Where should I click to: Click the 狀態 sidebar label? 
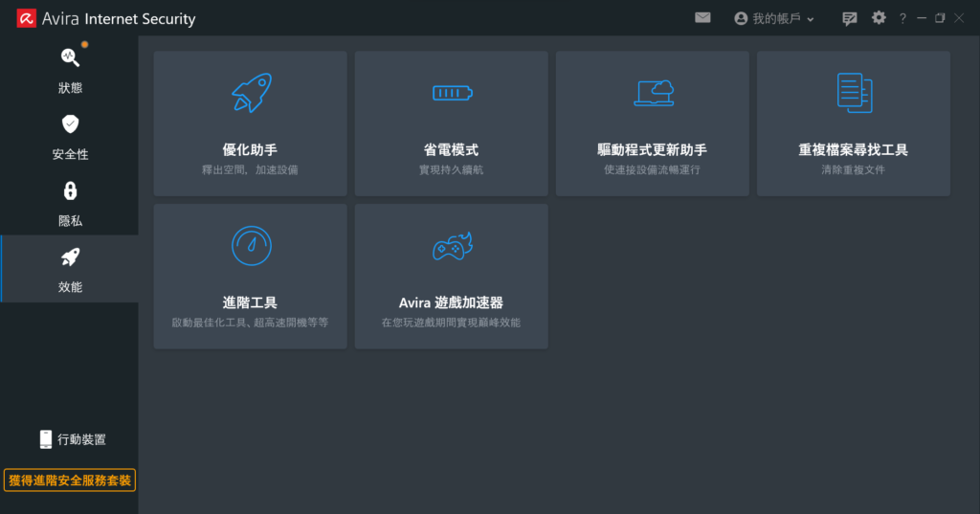(x=70, y=87)
